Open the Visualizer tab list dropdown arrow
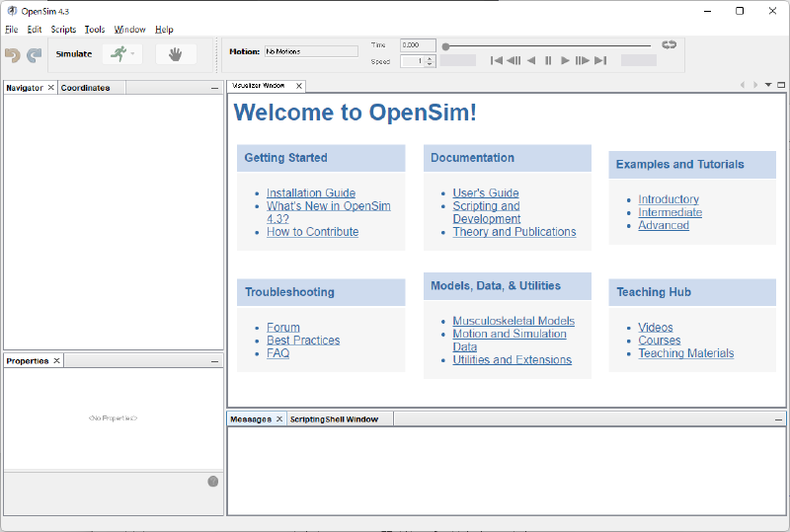The image size is (790, 532). (x=768, y=86)
